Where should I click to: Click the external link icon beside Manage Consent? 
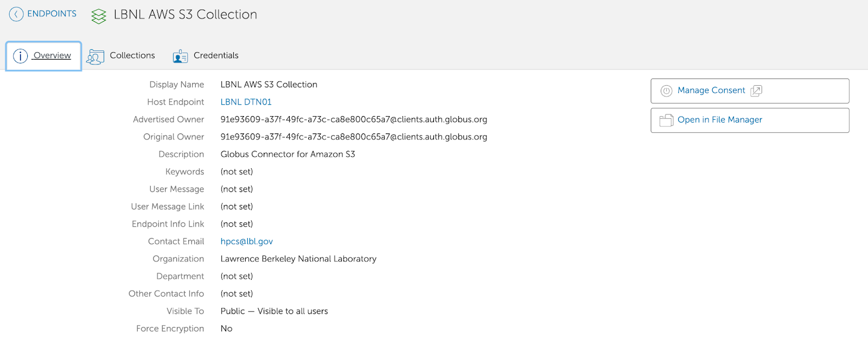[756, 91]
